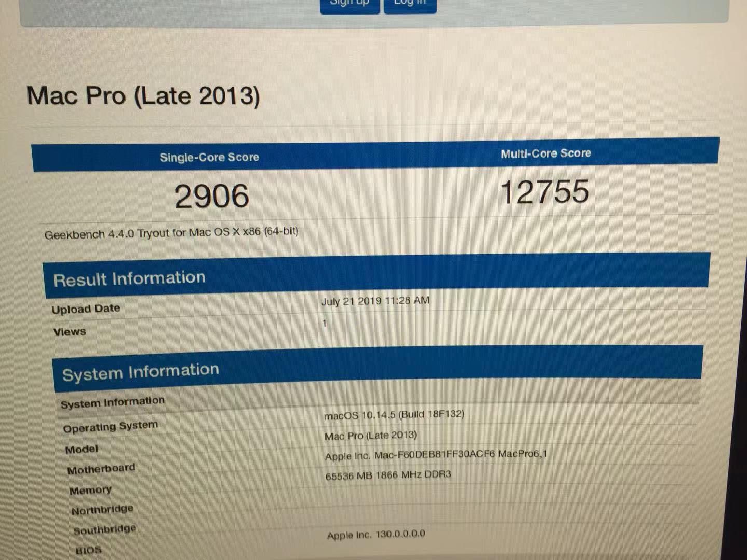Click the Geekbench 4.4.0 Tryout version line
The width and height of the screenshot is (747, 560).
pos(171,233)
